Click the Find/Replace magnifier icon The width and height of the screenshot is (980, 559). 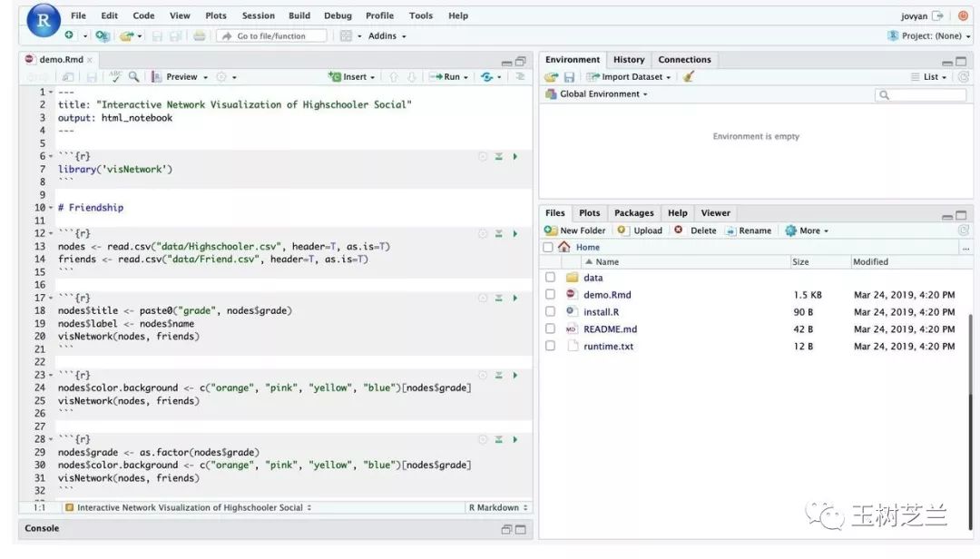click(x=133, y=76)
